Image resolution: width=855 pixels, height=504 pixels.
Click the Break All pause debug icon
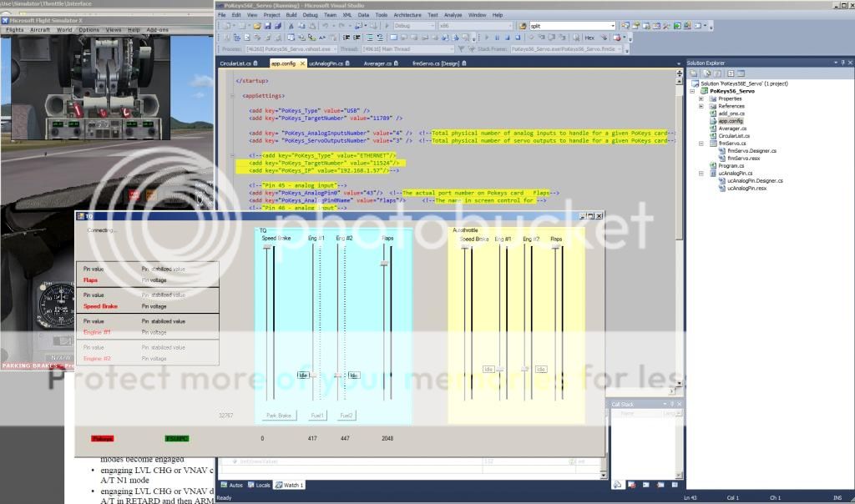point(497,38)
